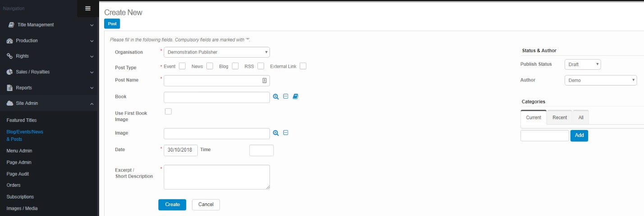Enable the Blog post type checkbox
The height and width of the screenshot is (216, 644).
click(235, 66)
